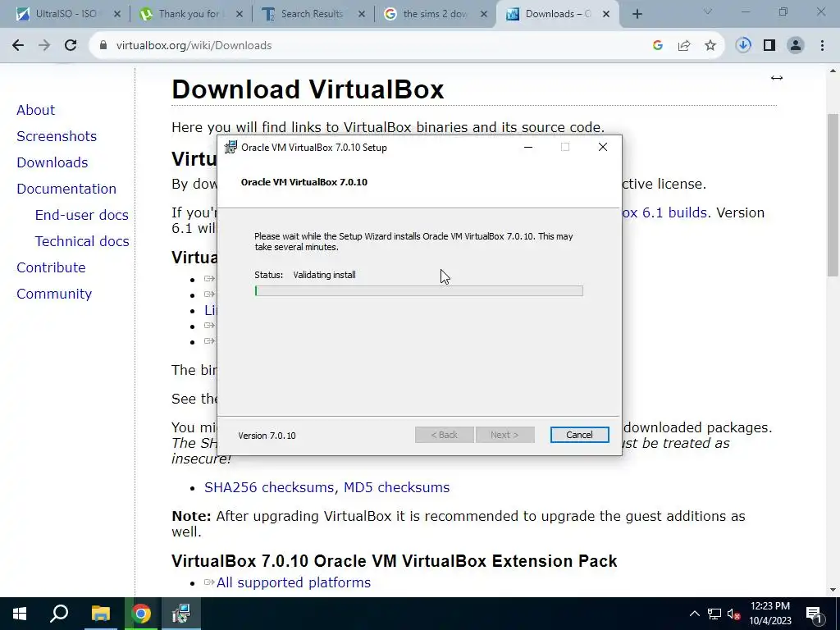Open the Contribute sidebar link
840x630 pixels.
pos(51,267)
